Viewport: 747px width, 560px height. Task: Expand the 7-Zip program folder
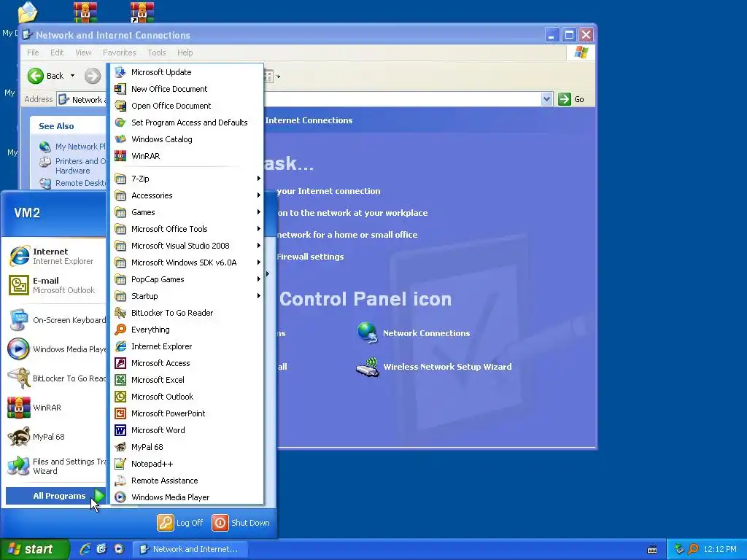tap(187, 179)
